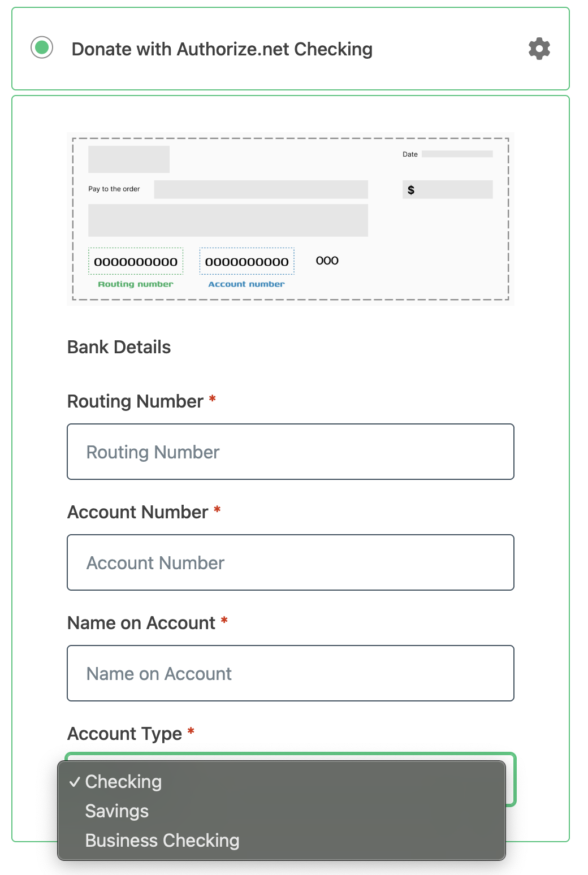Pick the Business Checking option

[x=162, y=841]
